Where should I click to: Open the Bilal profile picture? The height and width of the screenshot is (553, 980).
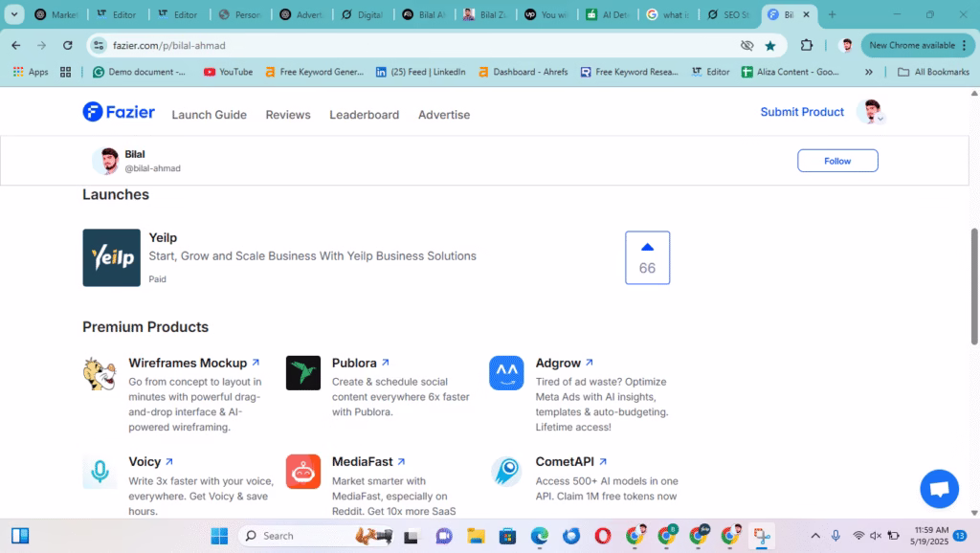(x=106, y=161)
